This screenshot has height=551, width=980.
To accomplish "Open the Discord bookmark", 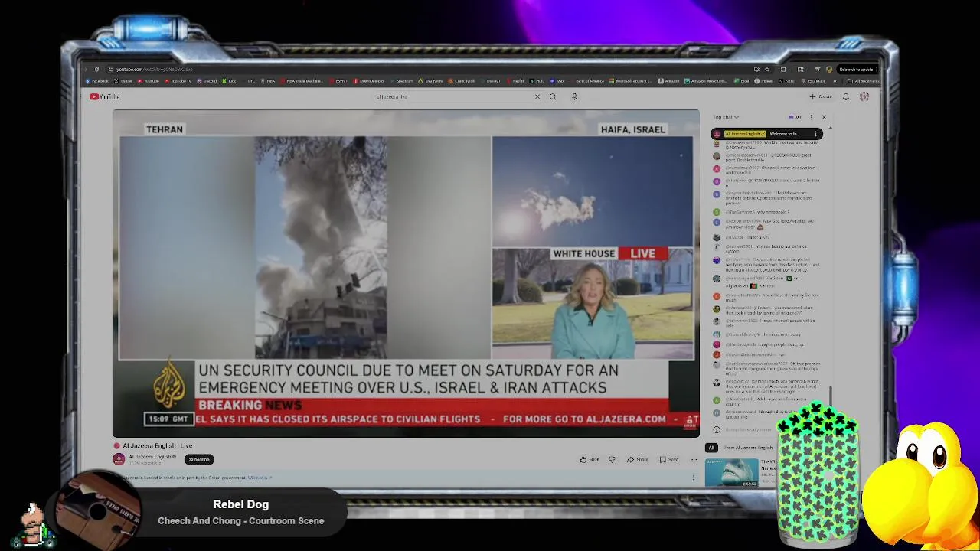I will (207, 80).
